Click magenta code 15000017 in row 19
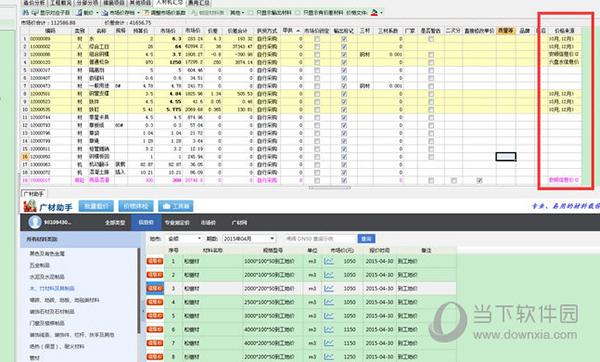 (x=51, y=180)
